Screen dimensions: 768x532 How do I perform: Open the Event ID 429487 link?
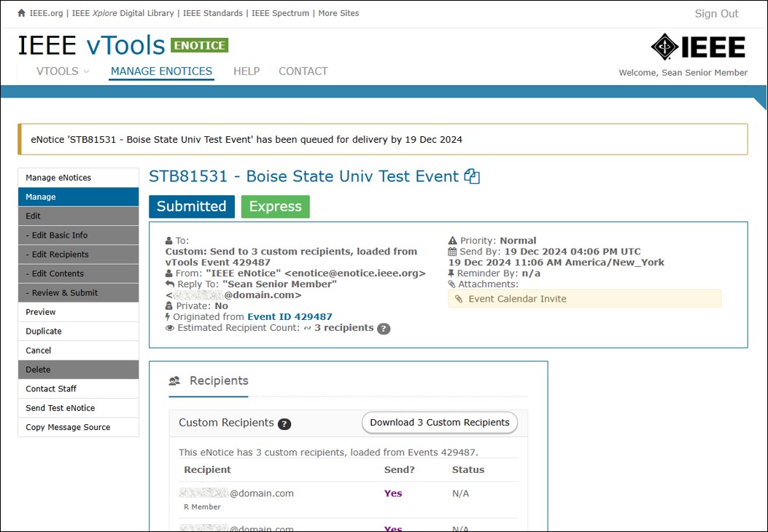(290, 317)
